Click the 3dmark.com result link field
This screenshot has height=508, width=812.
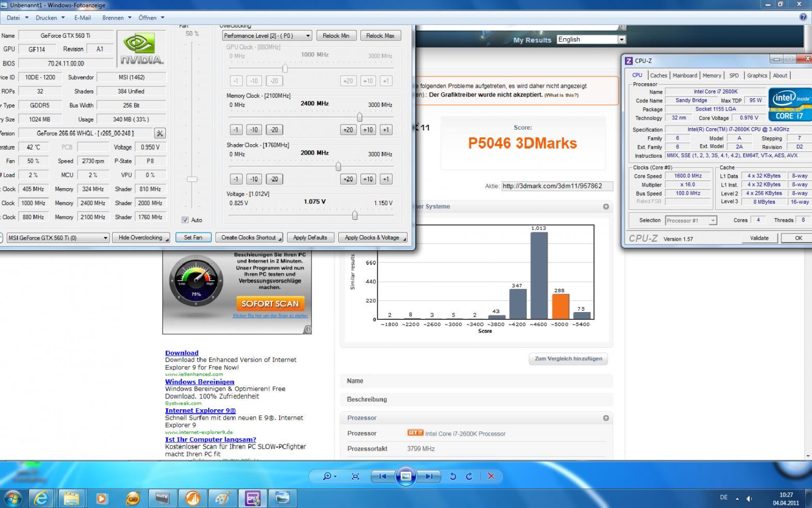pos(557,186)
